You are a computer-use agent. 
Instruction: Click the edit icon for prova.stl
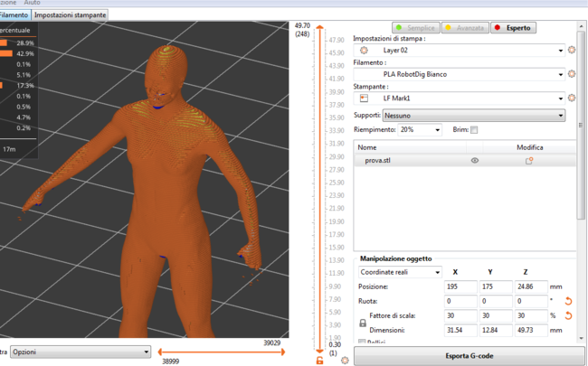click(529, 160)
